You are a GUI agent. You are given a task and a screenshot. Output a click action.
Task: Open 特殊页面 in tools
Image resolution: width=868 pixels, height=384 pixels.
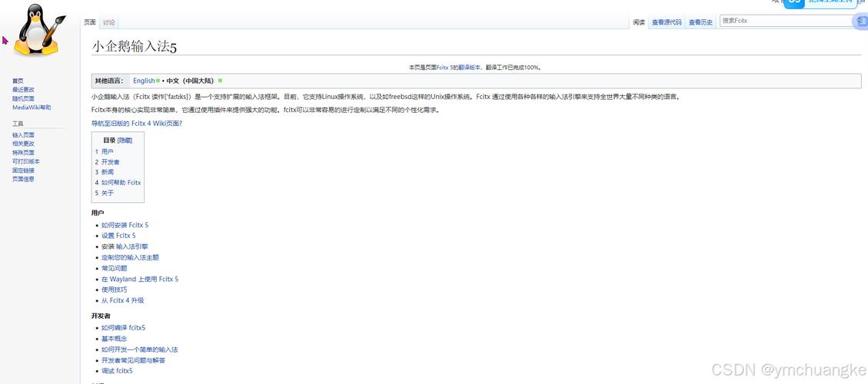click(x=23, y=153)
